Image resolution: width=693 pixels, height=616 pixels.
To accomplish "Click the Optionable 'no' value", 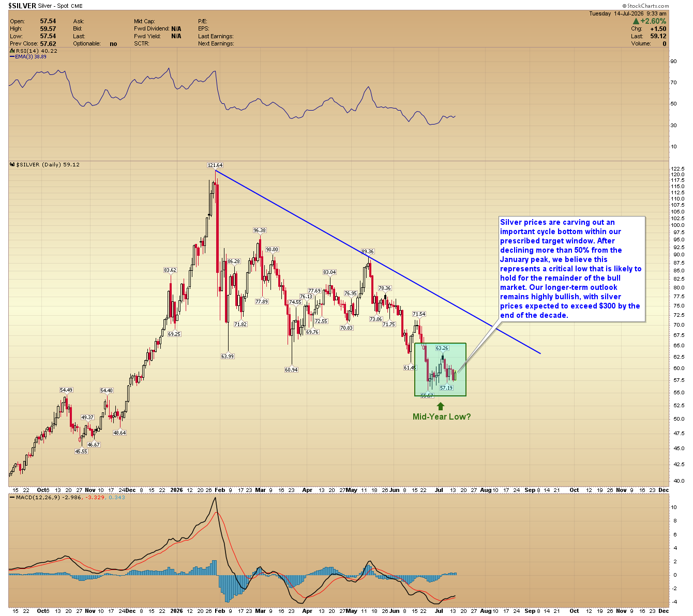I will 113,44.
